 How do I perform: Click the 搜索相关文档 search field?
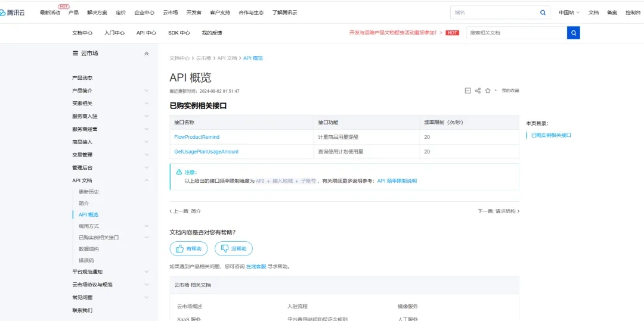516,33
